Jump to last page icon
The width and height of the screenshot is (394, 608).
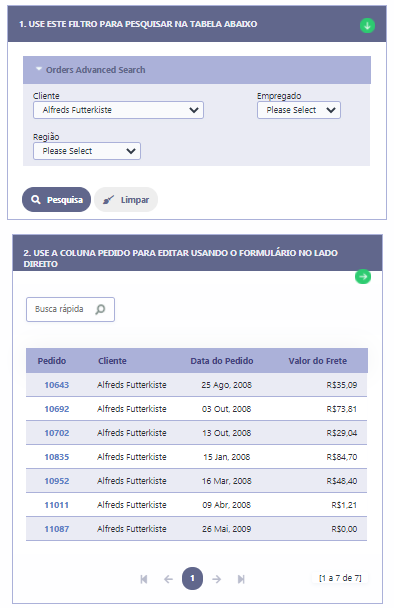[x=241, y=579]
